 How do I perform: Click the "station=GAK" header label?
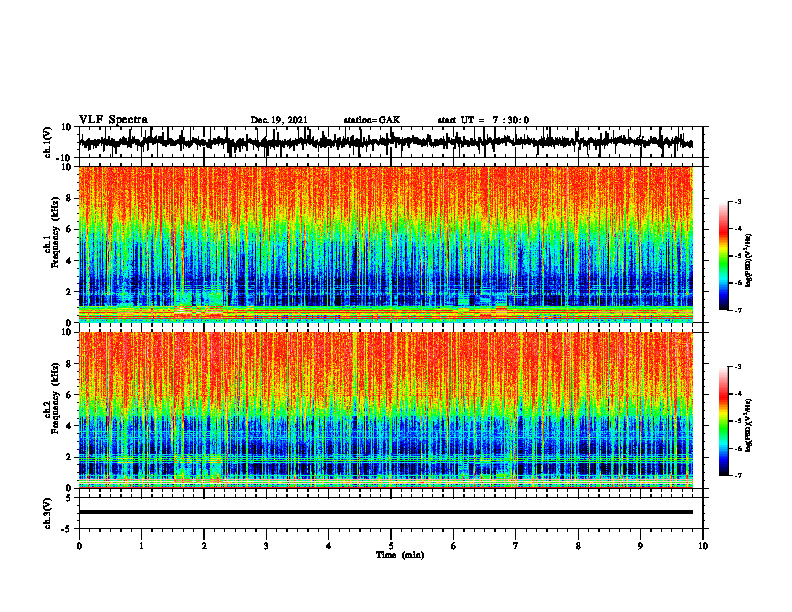[372, 120]
